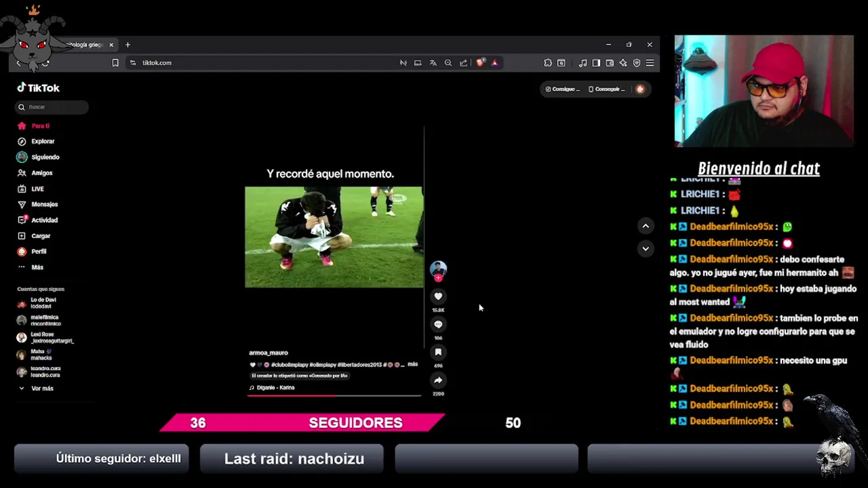
Task: Seek on the video progress bar
Action: (x=334, y=395)
